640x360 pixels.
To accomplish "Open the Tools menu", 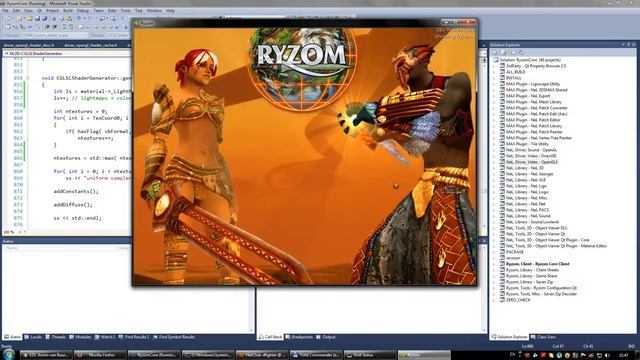I will (x=126, y=11).
